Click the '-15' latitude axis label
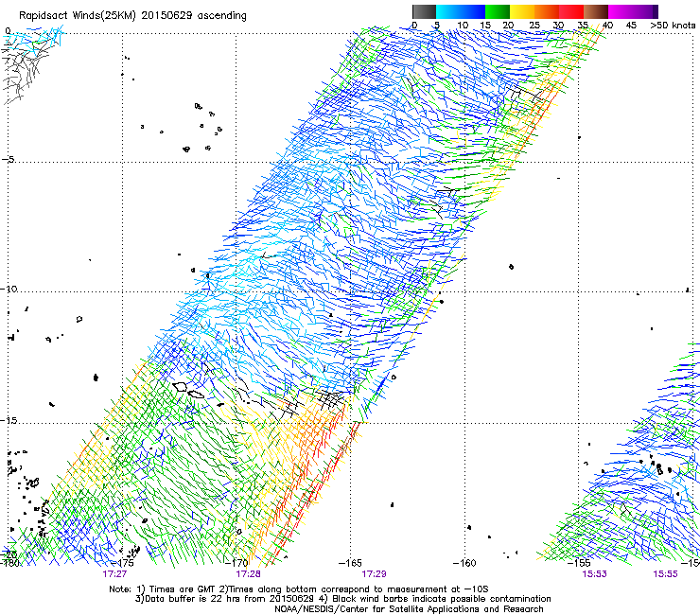Viewport: 700px width, 615px height. coord(9,420)
